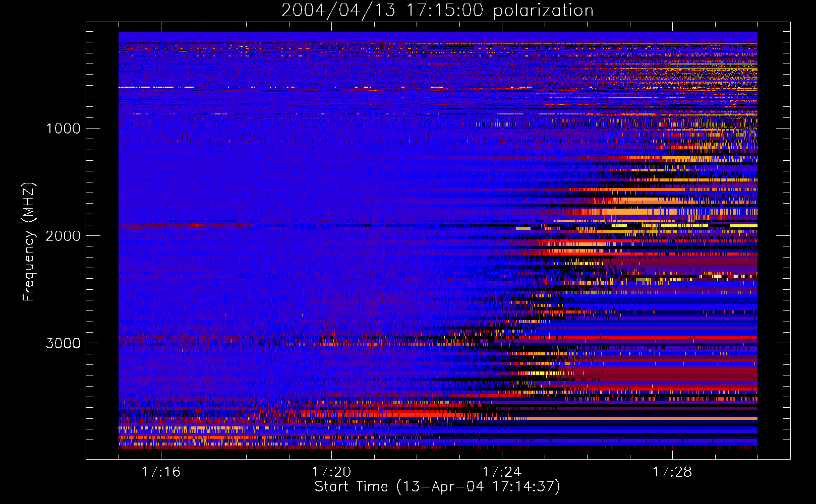Click the '2000' frequency tick label

pos(63,236)
